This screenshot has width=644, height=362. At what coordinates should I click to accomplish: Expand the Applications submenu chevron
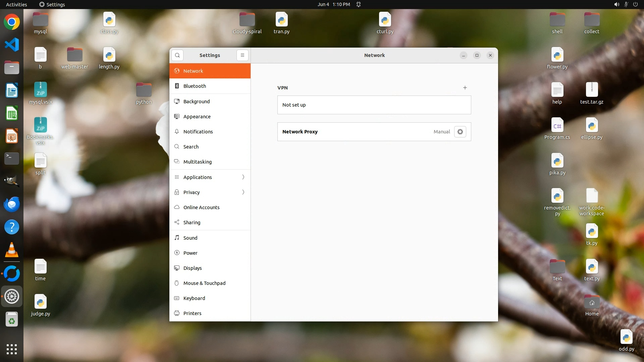(x=243, y=177)
